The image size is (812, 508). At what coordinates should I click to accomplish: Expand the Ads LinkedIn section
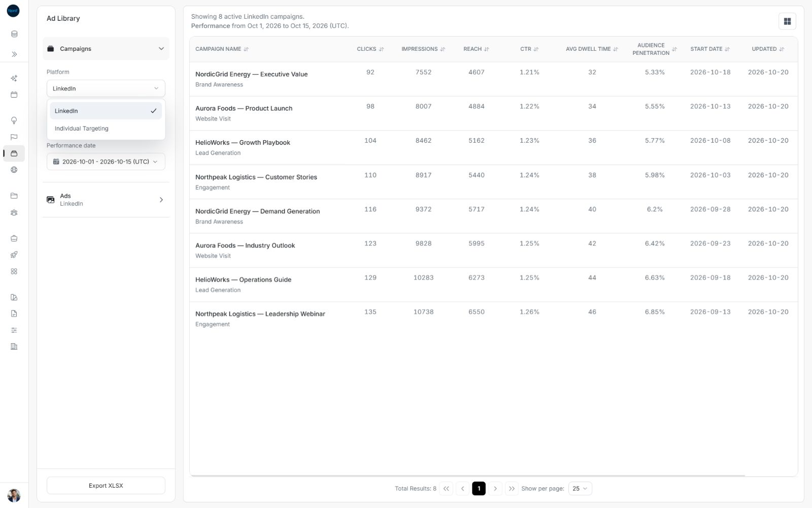[x=106, y=200]
